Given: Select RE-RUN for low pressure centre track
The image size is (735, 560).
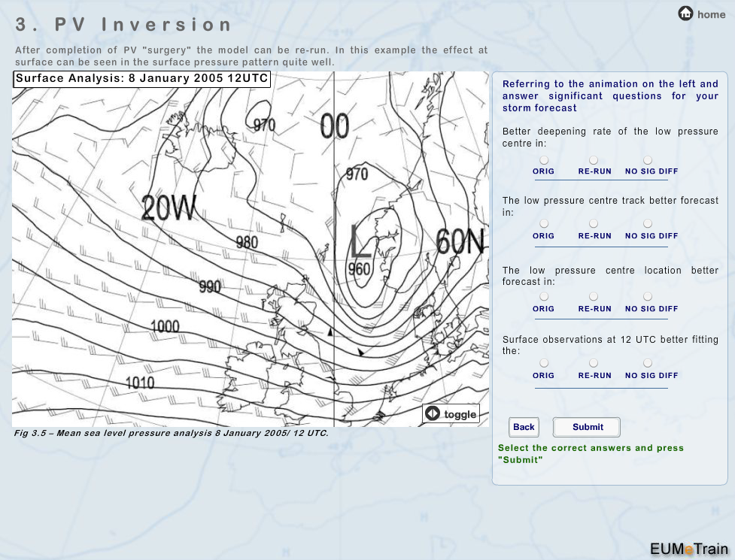Looking at the screenshot, I should [594, 224].
